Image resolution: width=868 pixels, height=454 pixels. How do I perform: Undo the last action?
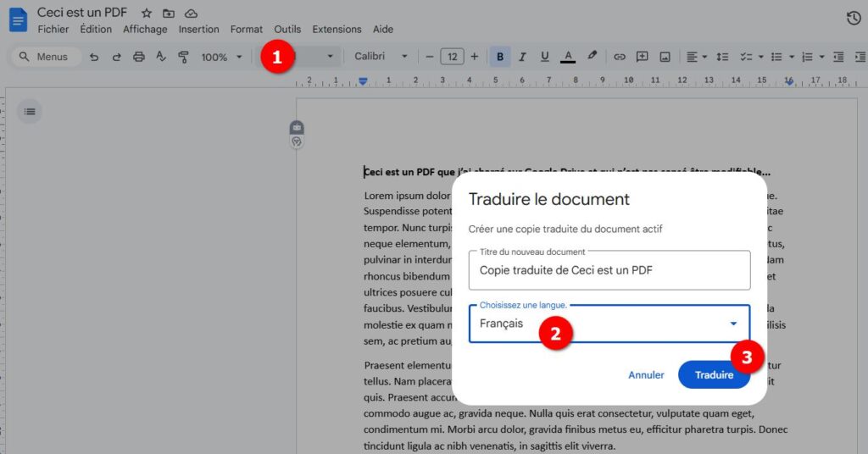click(x=94, y=57)
